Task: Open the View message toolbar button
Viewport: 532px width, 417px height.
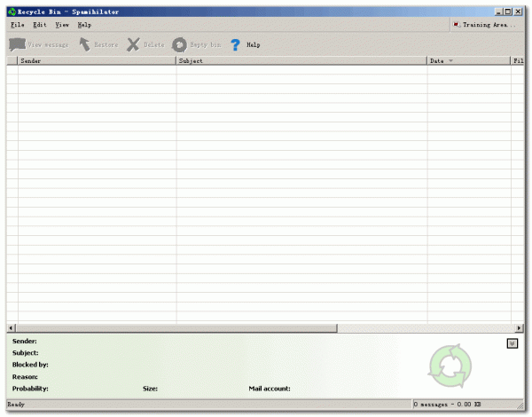Action: coord(39,44)
